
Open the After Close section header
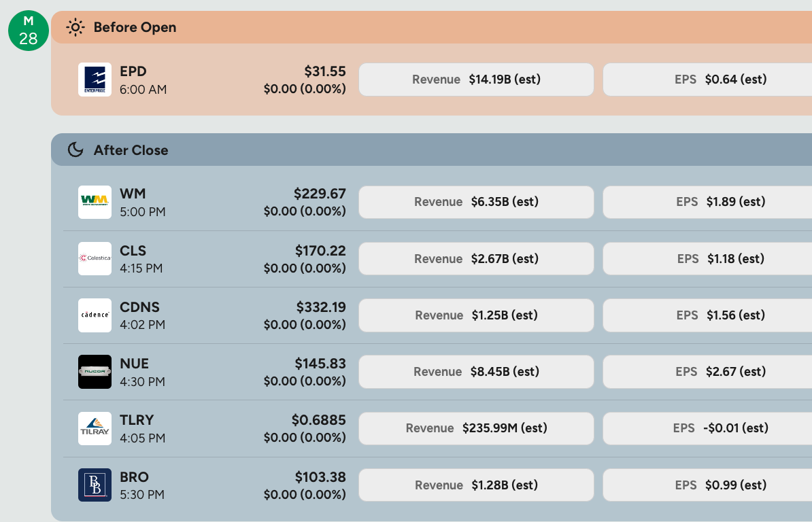tap(431, 150)
